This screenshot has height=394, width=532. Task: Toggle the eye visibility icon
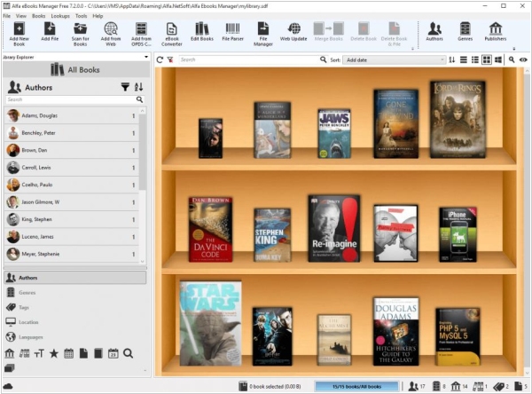click(523, 59)
